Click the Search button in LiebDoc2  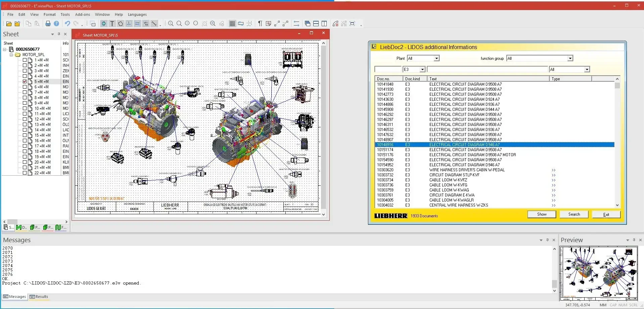pos(574,214)
